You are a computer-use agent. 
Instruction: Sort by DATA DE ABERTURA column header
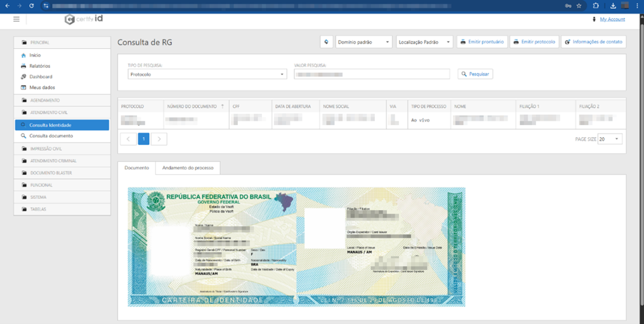tap(295, 107)
